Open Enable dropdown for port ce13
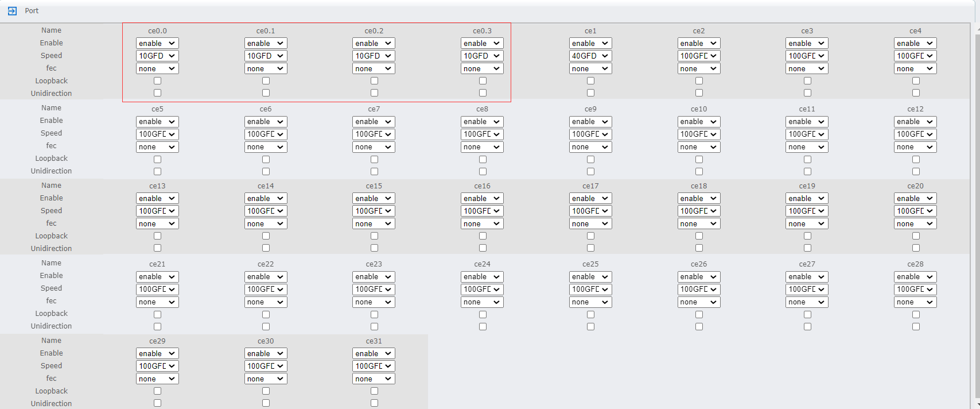The image size is (980, 409). (157, 198)
